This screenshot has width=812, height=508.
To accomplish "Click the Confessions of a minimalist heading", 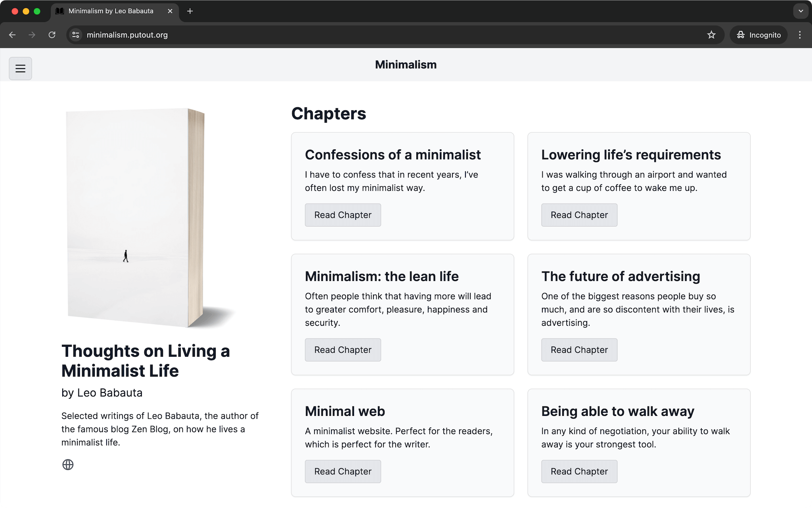I will point(393,155).
